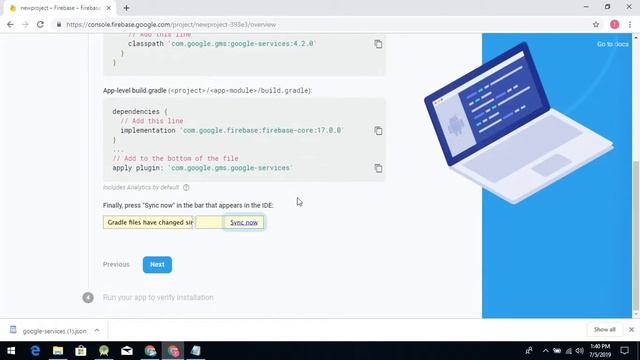Select Run your app to verify installation step
The width and height of the screenshot is (640, 360).
158,297
